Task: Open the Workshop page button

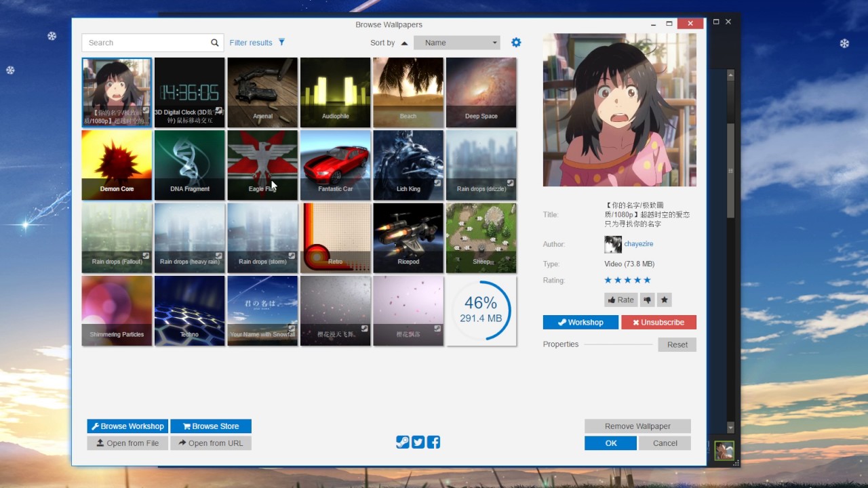Action: [580, 322]
